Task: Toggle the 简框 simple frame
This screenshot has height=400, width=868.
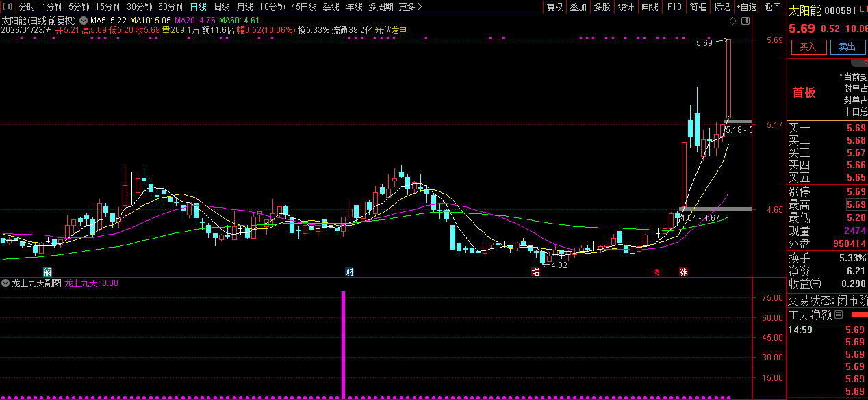Action: tap(698, 7)
